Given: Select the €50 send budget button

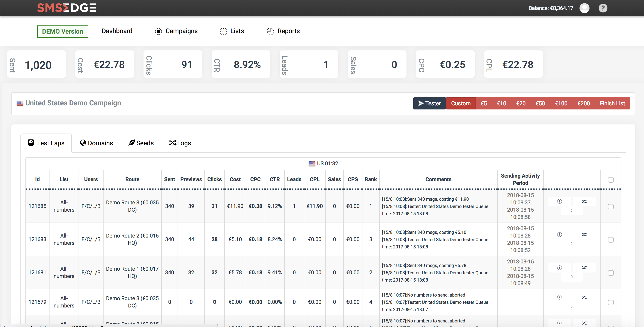Looking at the screenshot, I should click(540, 104).
